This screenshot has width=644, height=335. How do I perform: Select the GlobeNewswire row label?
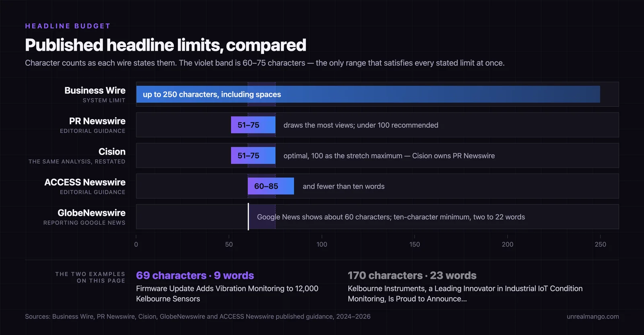tap(91, 213)
